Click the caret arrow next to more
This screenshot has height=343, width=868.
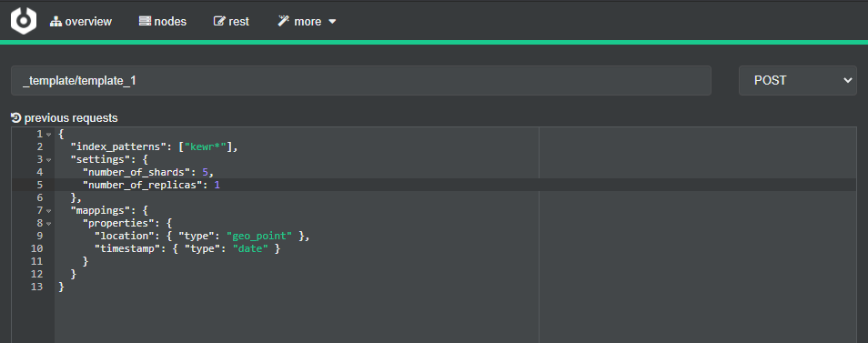tap(332, 22)
